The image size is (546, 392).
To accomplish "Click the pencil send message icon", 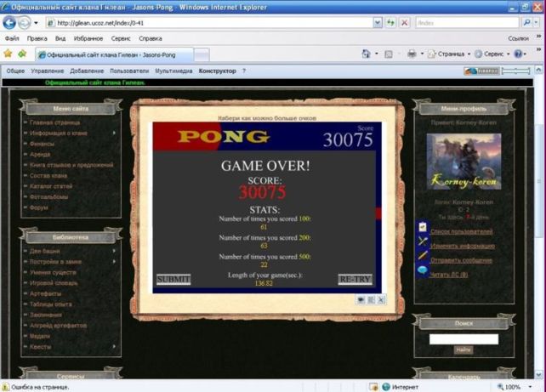I will (423, 256).
